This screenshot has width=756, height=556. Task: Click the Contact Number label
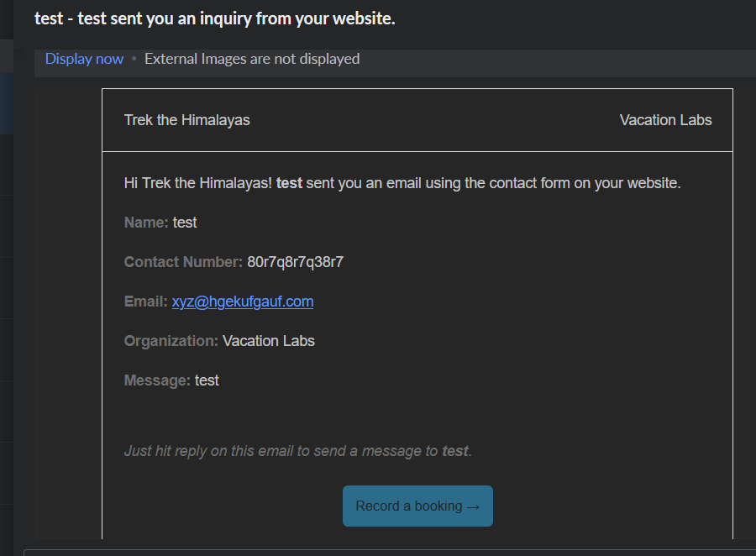pyautogui.click(x=183, y=262)
